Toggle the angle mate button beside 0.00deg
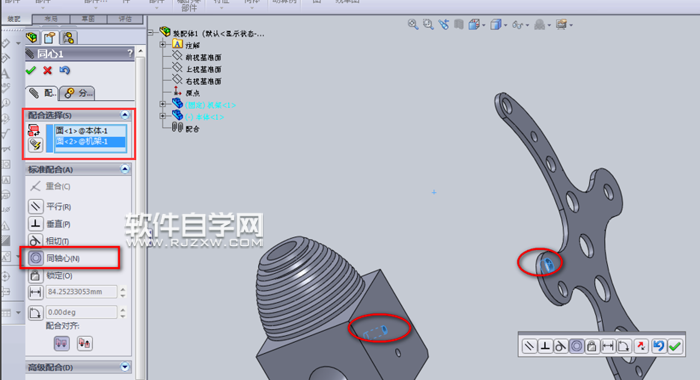This screenshot has height=380, width=700. [x=35, y=313]
